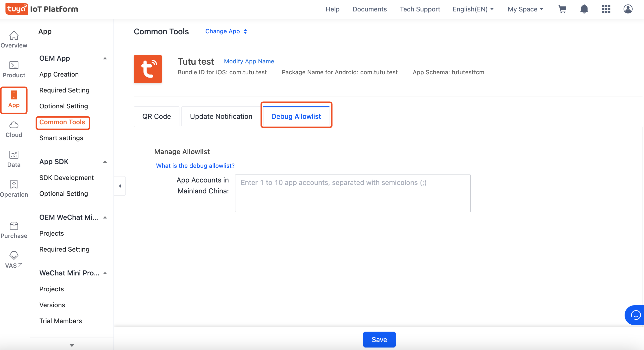Image resolution: width=644 pixels, height=350 pixels.
Task: Focus the App Accounts allowlist text area
Action: [353, 193]
